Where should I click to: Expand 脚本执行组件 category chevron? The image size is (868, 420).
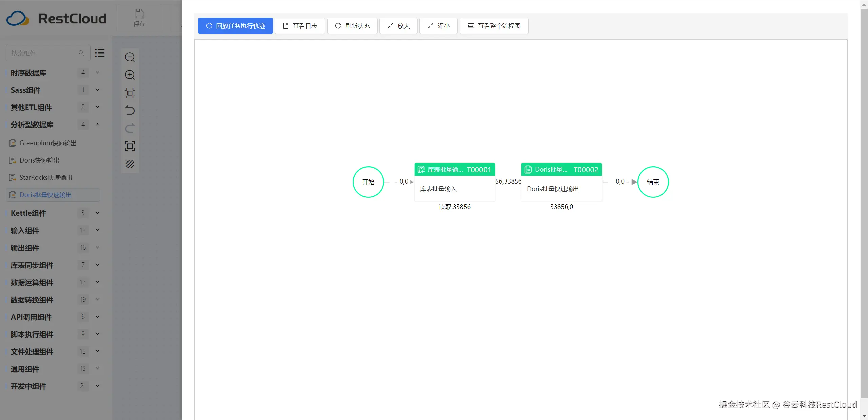[97, 334]
